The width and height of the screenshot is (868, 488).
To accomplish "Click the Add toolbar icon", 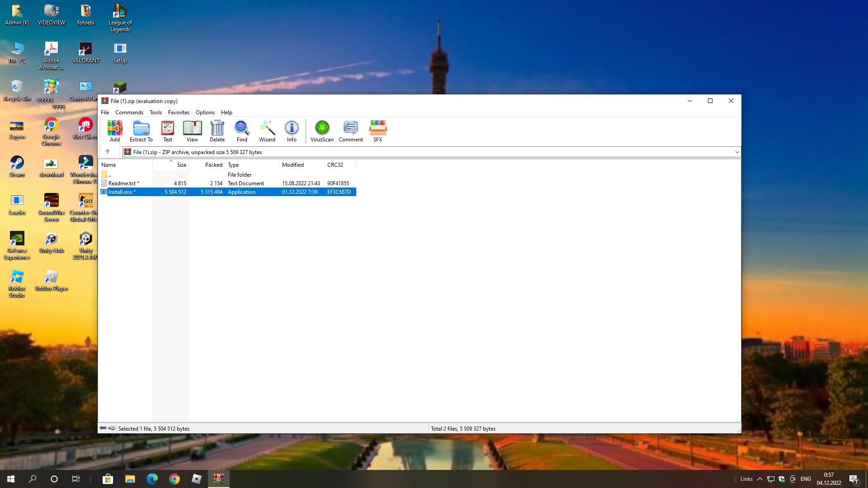I will (115, 131).
